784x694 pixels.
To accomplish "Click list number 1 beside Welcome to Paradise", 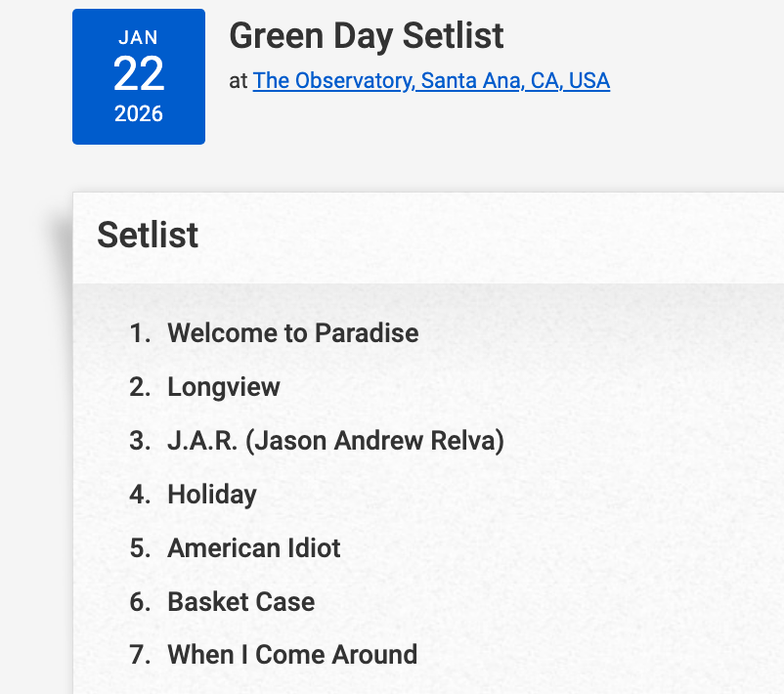I will pos(140,333).
